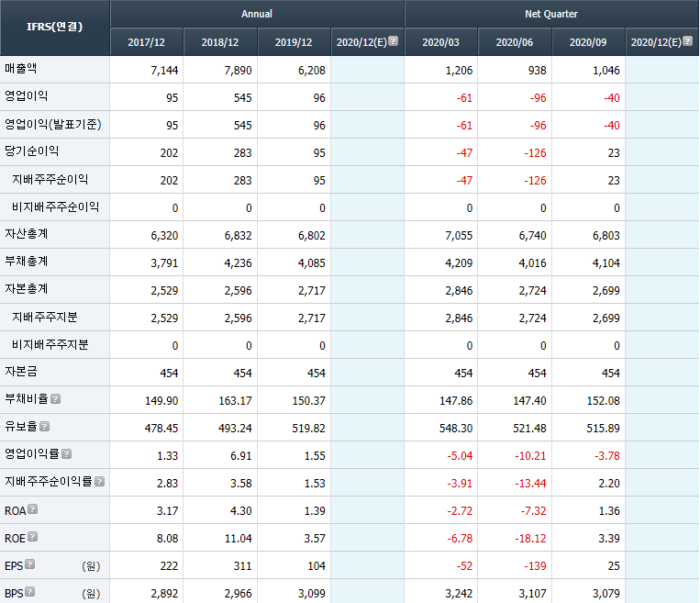Click the 163.17 debt ratio value
This screenshot has height=603, width=700.
click(235, 401)
